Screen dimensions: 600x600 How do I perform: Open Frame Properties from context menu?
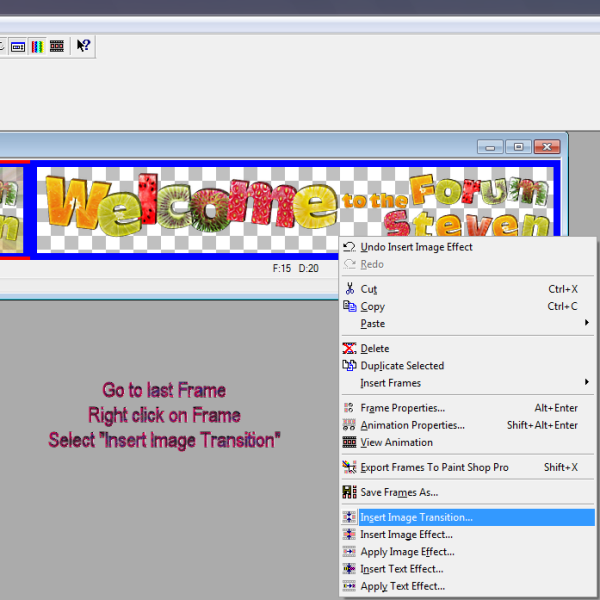(468, 408)
